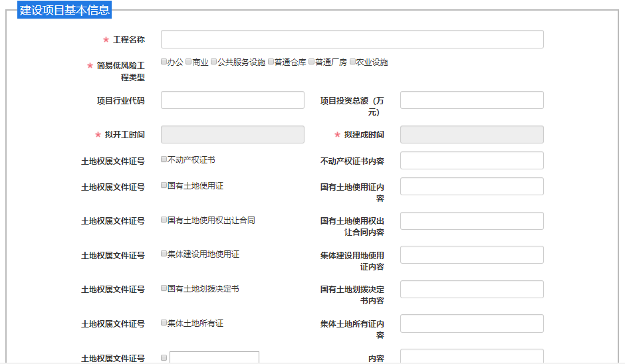Open the 拟开工时间 date field
Viewport: 625px width, 364px height.
(x=233, y=135)
